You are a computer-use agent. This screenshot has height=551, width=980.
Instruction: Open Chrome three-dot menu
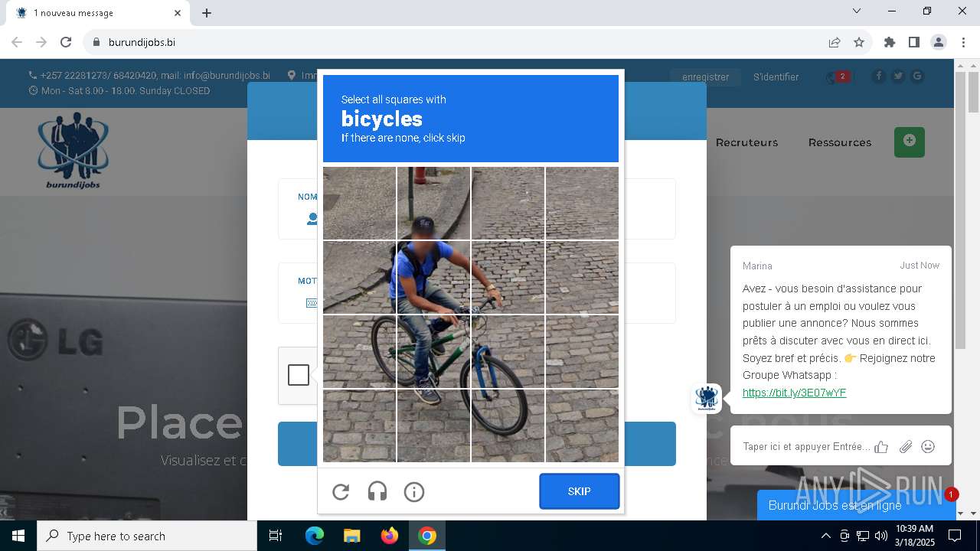tap(963, 42)
